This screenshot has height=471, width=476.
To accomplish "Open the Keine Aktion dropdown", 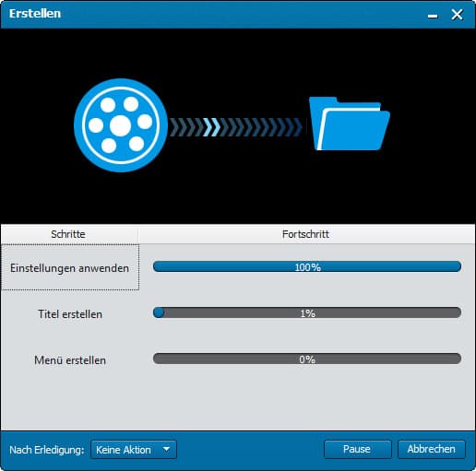I will click(x=134, y=450).
